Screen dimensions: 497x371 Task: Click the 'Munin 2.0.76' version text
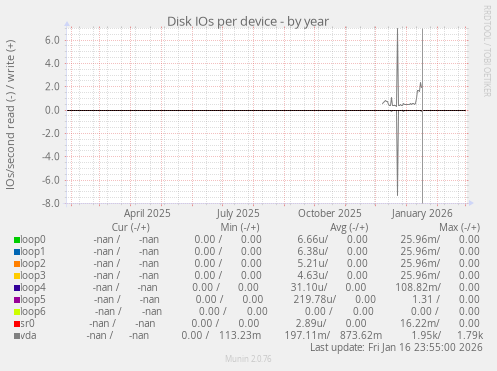[x=248, y=359]
